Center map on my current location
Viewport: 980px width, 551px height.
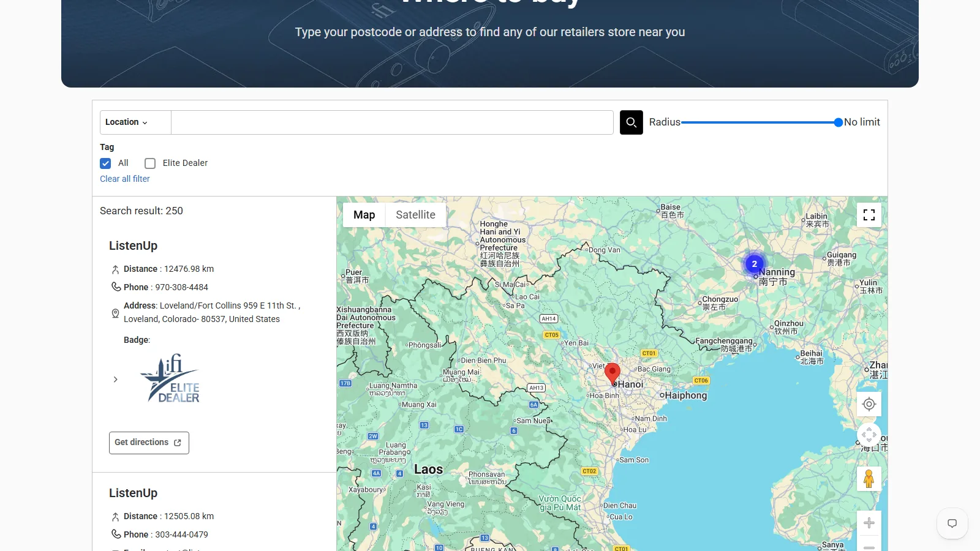[x=869, y=404]
